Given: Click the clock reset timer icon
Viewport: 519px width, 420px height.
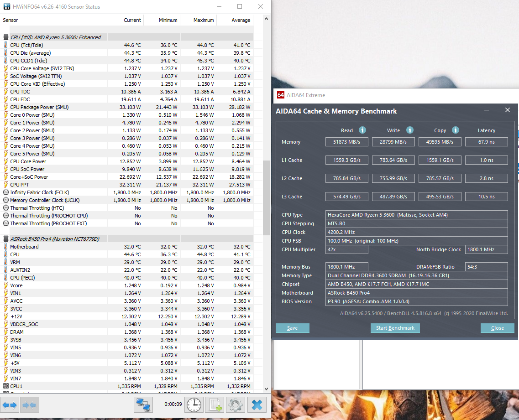Looking at the screenshot, I should (x=194, y=404).
